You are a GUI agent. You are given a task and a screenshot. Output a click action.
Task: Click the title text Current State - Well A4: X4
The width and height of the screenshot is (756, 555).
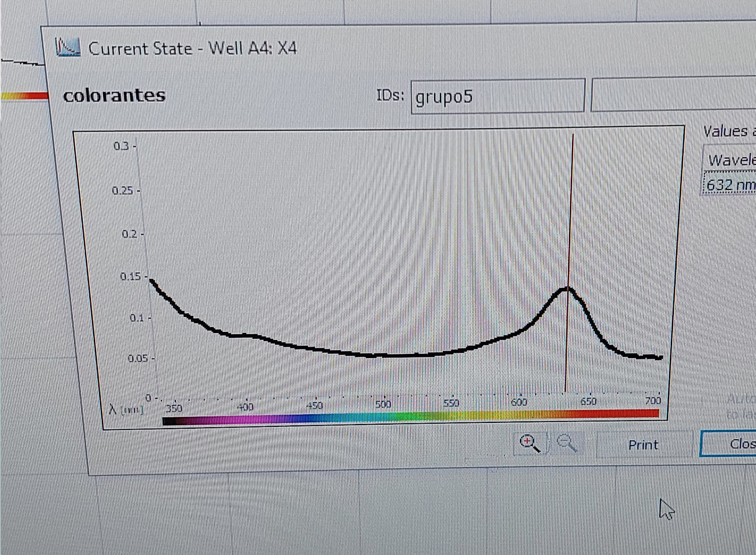[x=192, y=48]
